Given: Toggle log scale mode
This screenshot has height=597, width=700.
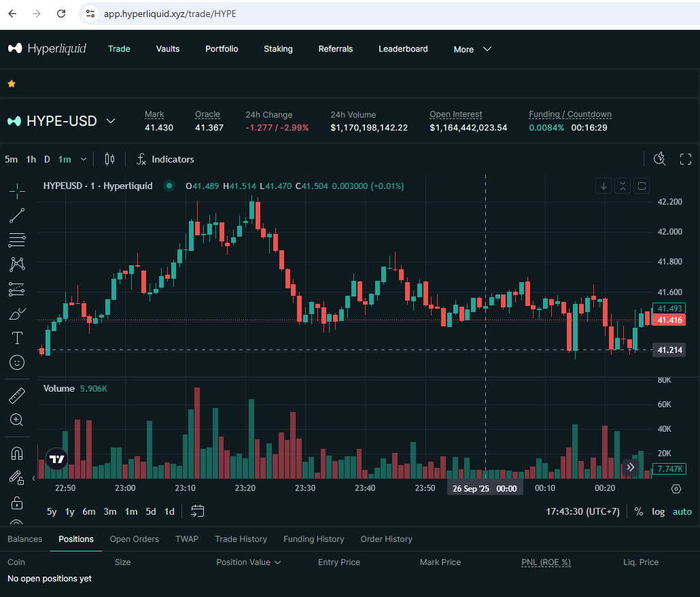Looking at the screenshot, I should coord(658,511).
